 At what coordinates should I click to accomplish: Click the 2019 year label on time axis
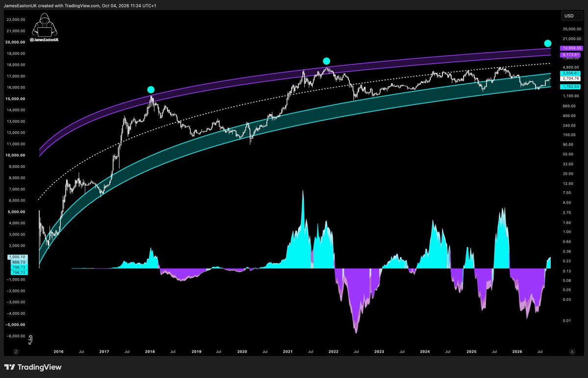[196, 352]
